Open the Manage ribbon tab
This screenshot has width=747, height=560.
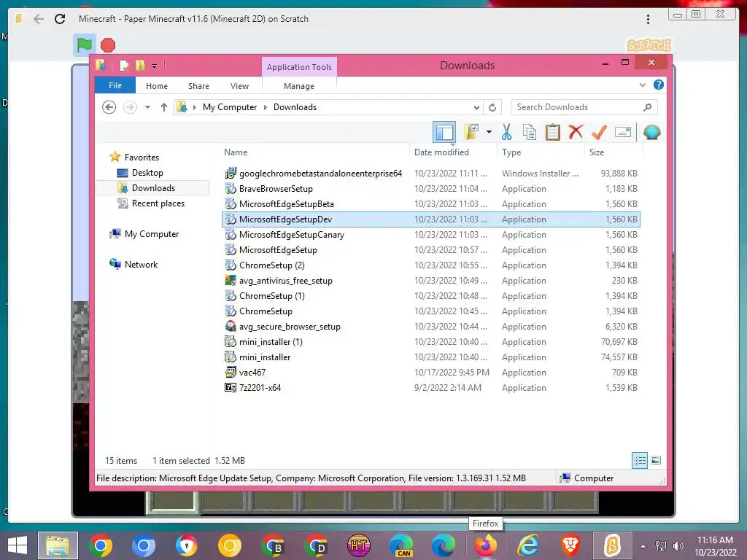[299, 86]
